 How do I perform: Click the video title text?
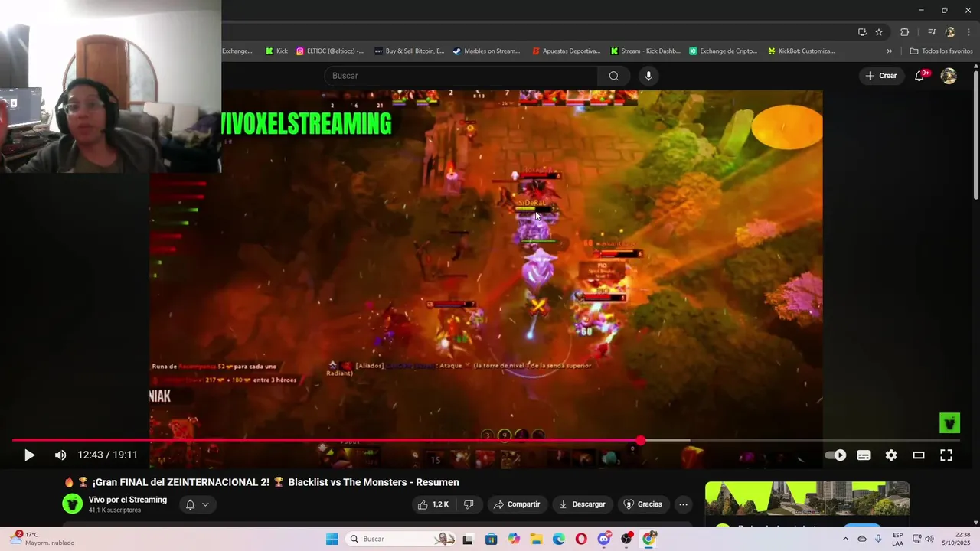262,482
